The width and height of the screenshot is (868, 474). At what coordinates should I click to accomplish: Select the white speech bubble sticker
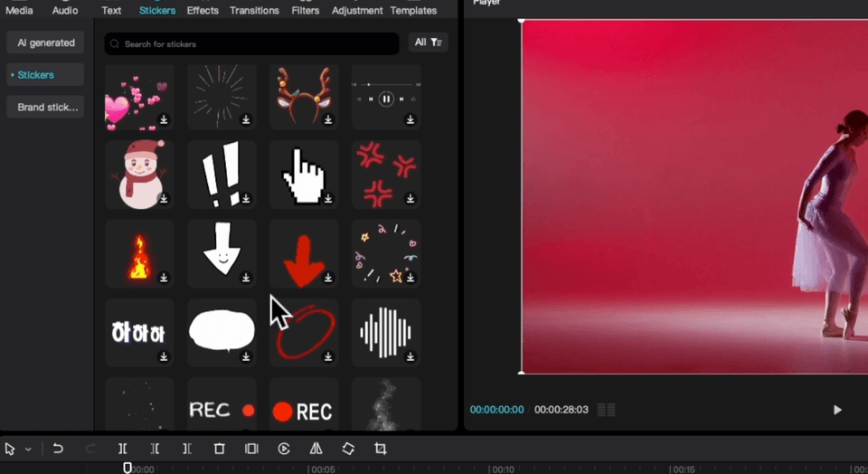(x=222, y=333)
